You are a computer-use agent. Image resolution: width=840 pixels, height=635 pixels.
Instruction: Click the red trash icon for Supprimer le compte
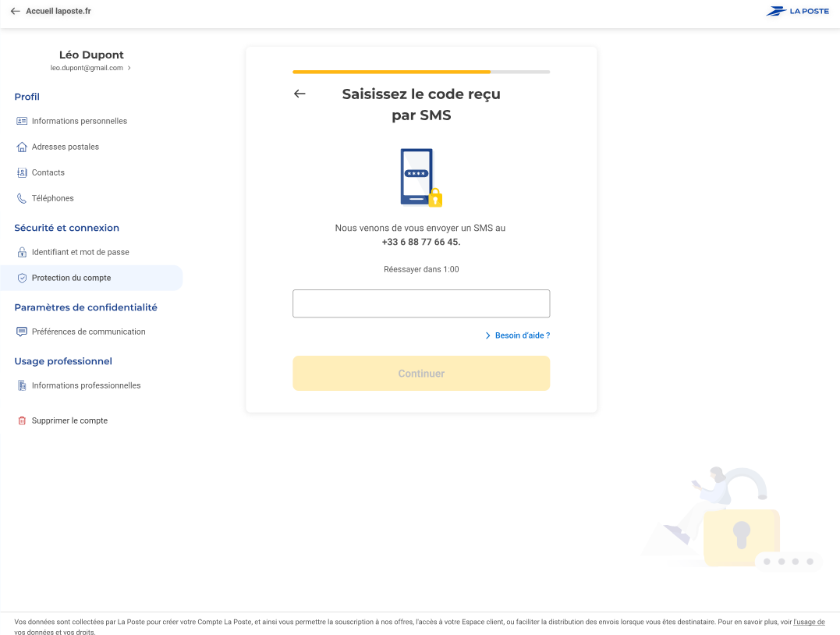(x=22, y=420)
